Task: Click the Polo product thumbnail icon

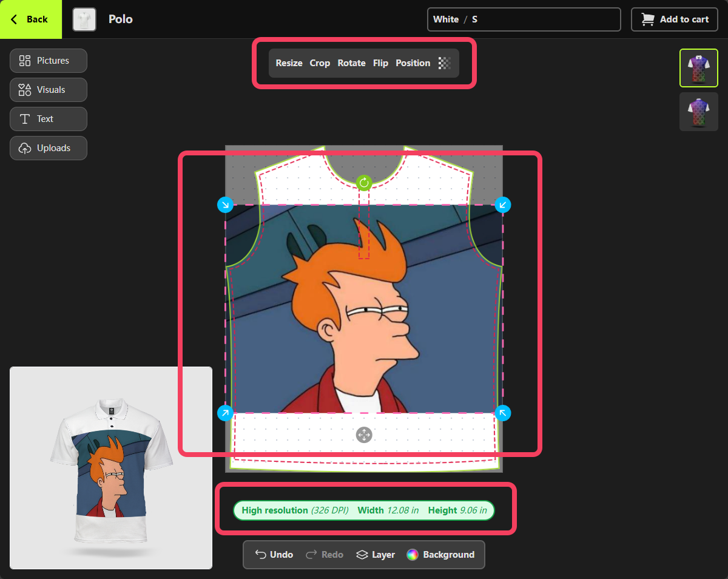Action: (84, 19)
